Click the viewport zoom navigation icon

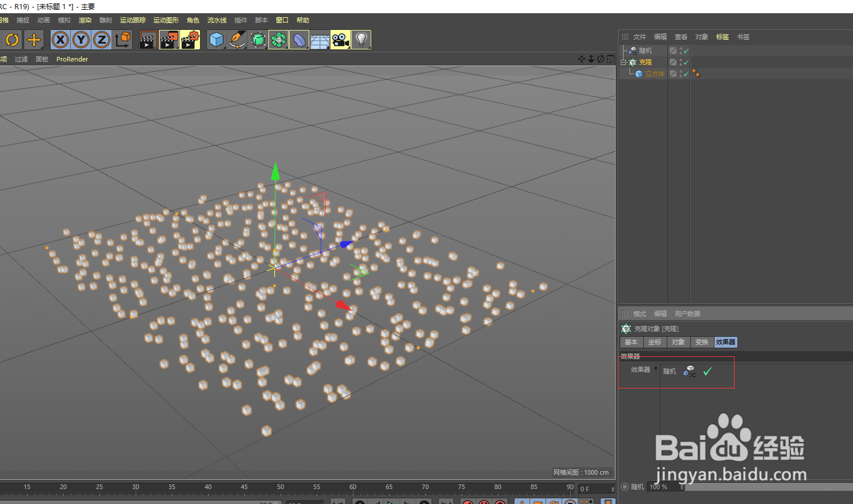point(591,59)
